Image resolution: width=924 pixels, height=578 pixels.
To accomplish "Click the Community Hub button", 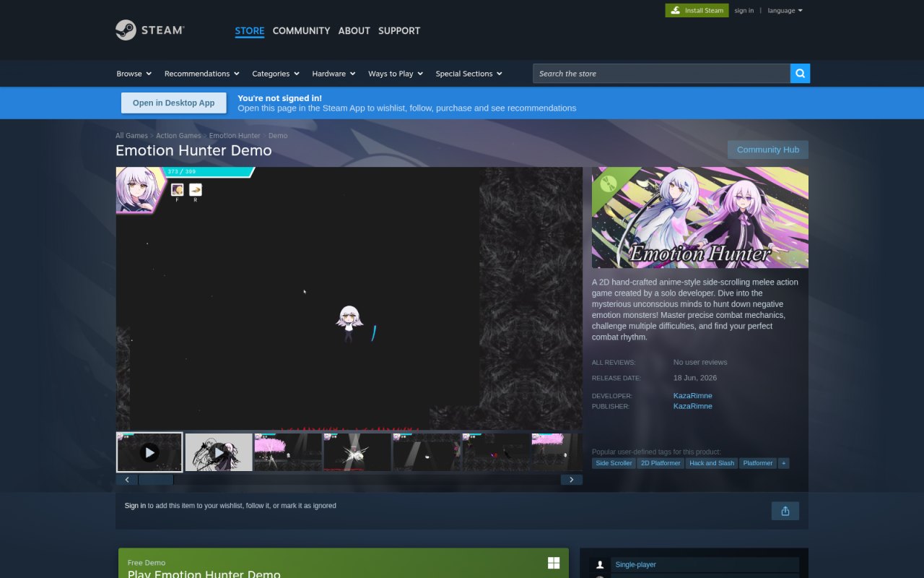I will tap(768, 150).
